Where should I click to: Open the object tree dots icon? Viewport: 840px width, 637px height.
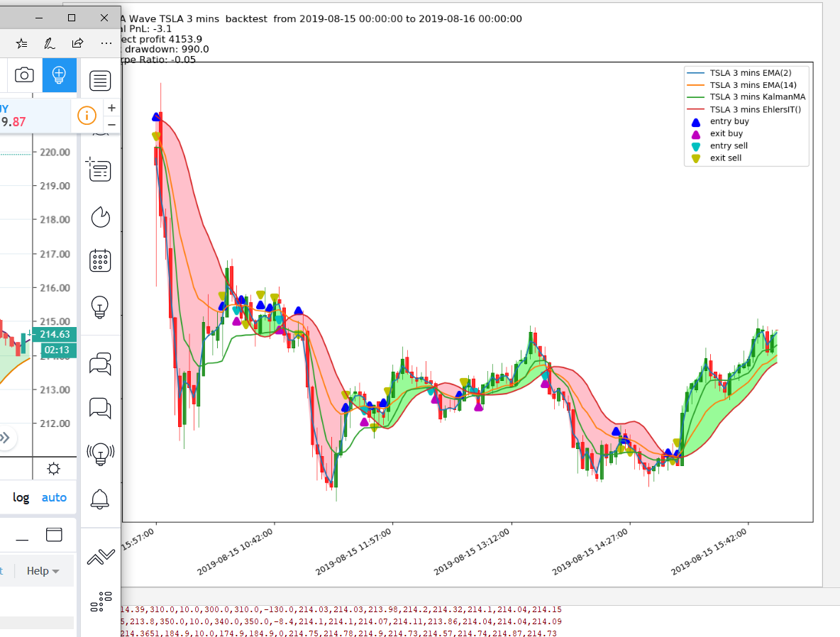tap(101, 602)
